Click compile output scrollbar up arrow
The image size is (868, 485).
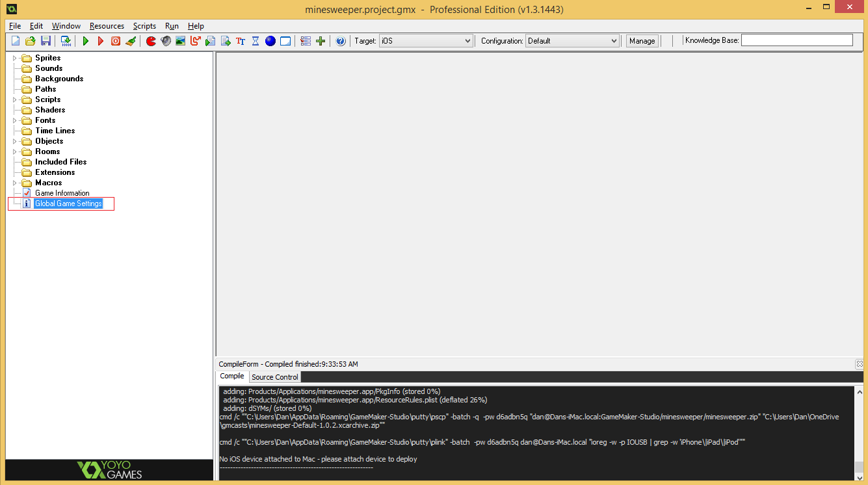click(x=859, y=392)
